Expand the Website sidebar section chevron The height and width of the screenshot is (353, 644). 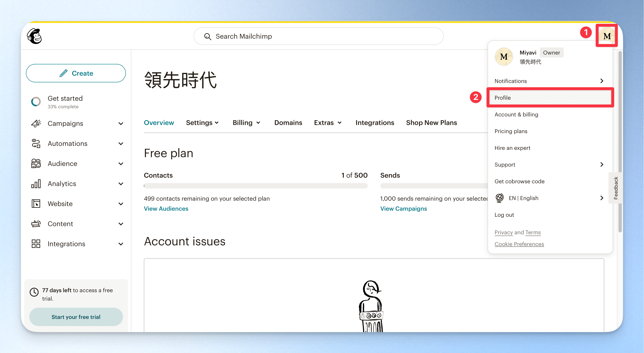121,204
